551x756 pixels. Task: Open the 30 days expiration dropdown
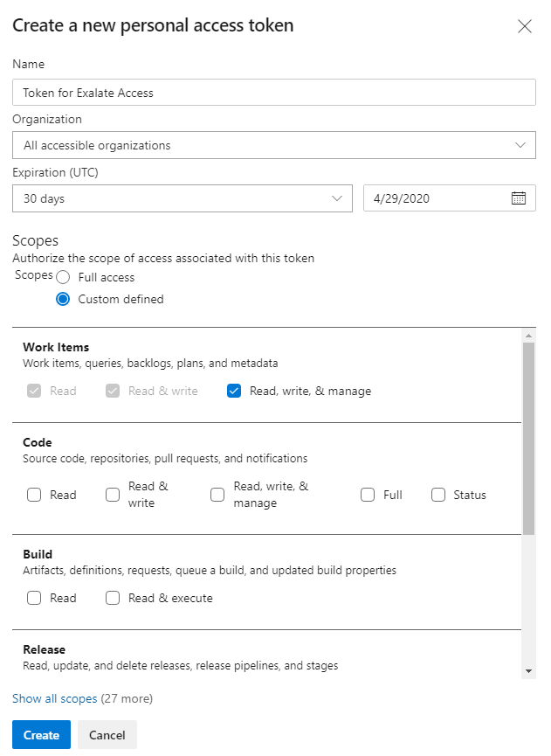pyautogui.click(x=183, y=198)
